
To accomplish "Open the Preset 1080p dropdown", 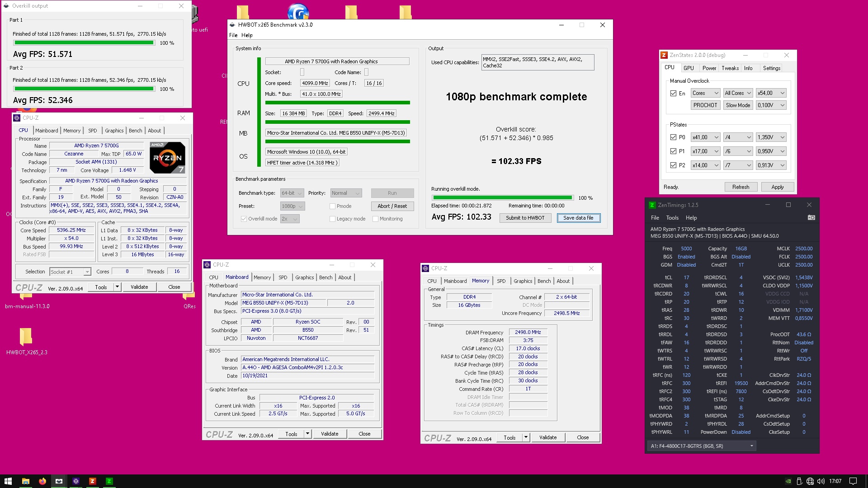I will pyautogui.click(x=292, y=206).
